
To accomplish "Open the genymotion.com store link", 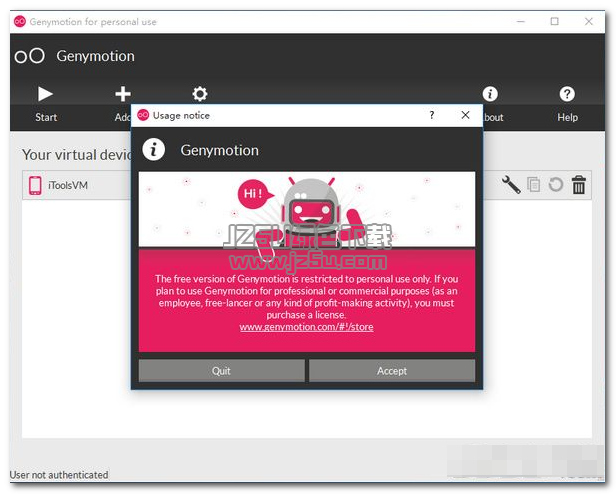I will click(306, 327).
